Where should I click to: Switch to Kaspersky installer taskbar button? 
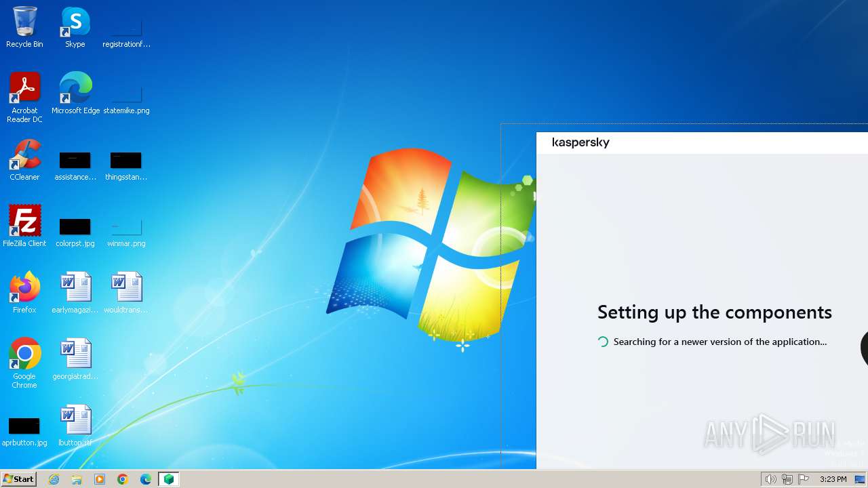tap(168, 479)
